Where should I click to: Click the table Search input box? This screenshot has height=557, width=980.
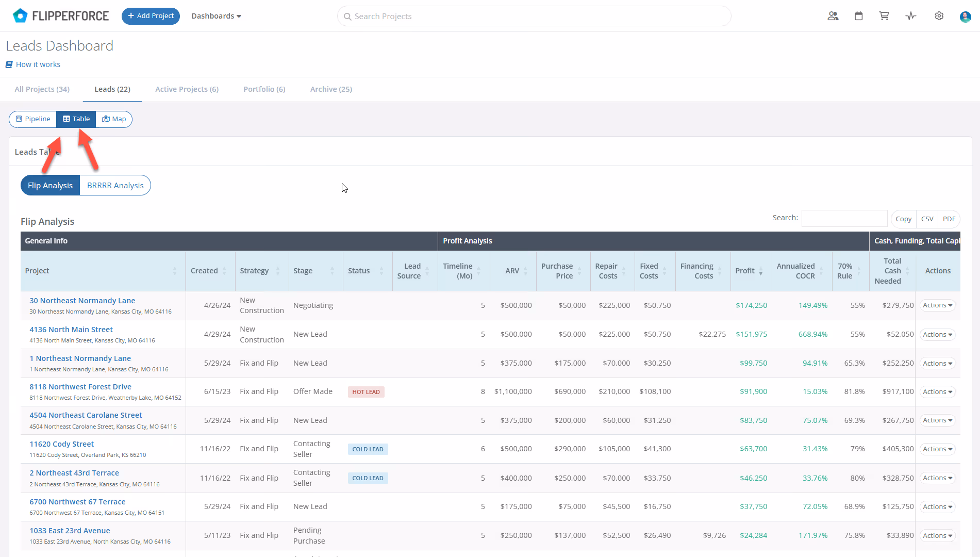[844, 219]
